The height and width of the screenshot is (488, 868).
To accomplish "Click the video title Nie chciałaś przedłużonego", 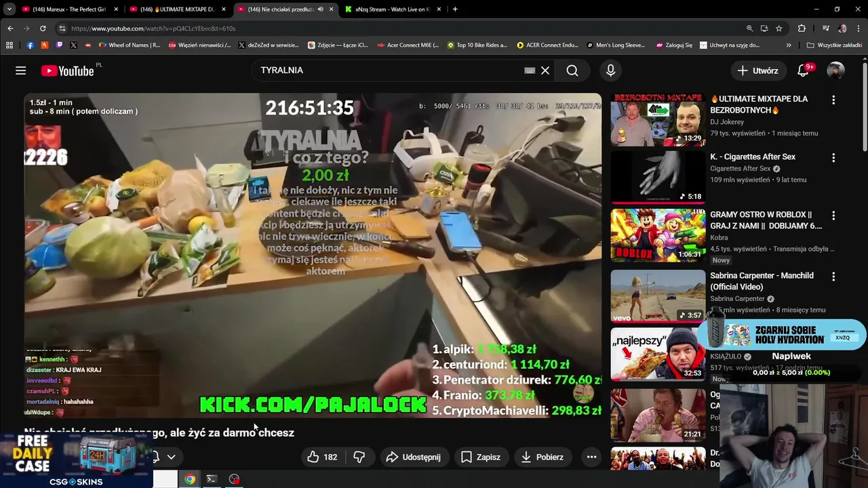I will pyautogui.click(x=159, y=432).
